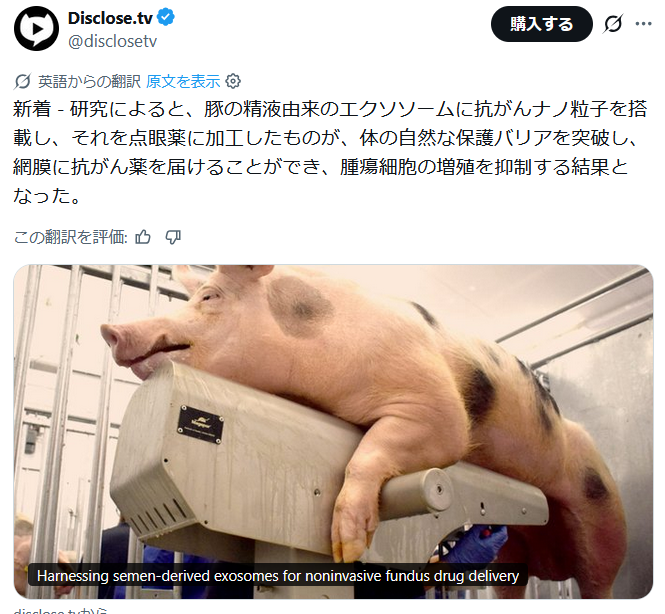Open the three-dot more options menu
This screenshot has width=665, height=614.
[x=643, y=24]
